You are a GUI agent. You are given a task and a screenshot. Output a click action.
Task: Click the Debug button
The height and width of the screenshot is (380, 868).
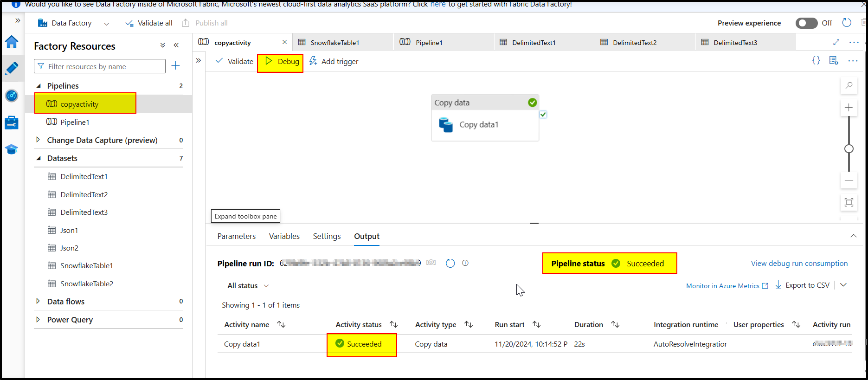[x=282, y=61]
